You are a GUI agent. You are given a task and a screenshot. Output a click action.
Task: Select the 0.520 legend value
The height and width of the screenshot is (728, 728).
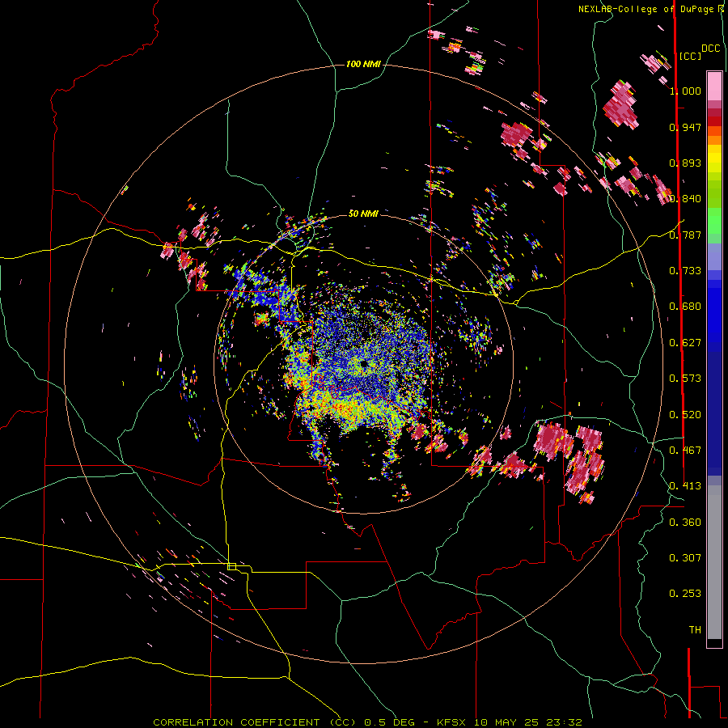point(685,415)
